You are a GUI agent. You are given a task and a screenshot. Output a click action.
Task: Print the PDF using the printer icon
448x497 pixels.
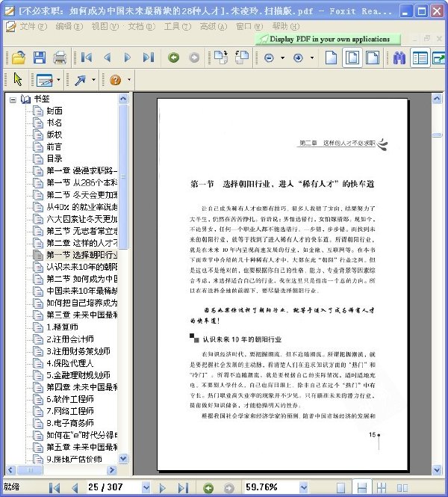(60, 58)
